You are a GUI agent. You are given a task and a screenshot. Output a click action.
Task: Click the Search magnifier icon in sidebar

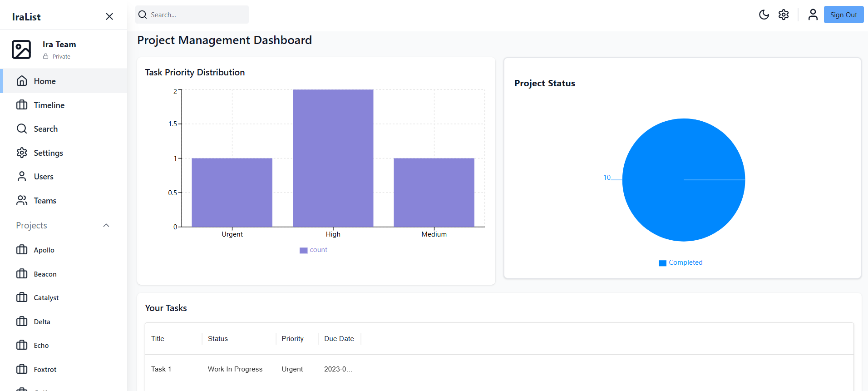(22, 129)
